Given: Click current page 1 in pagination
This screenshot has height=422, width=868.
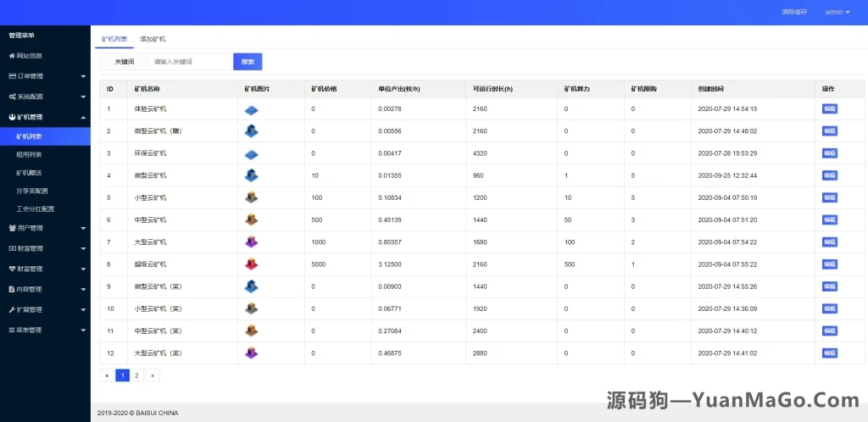Looking at the screenshot, I should [x=122, y=375].
